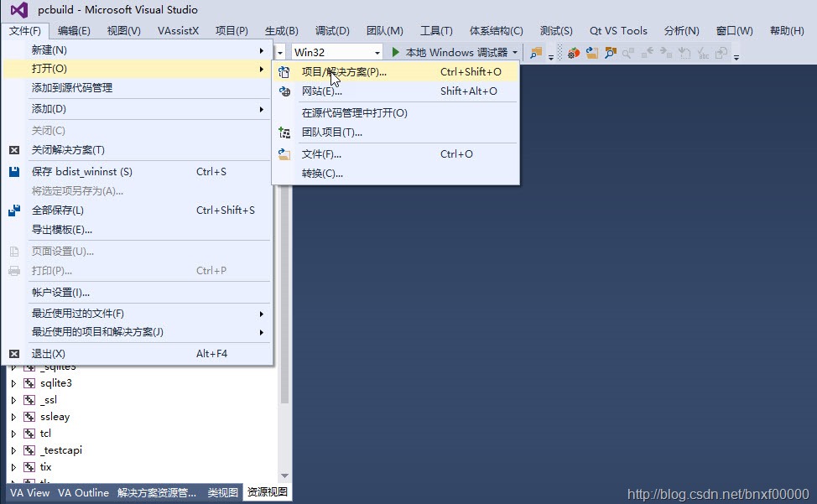Click the _ssl project icon
Image resolution: width=817 pixels, height=504 pixels.
pos(29,400)
